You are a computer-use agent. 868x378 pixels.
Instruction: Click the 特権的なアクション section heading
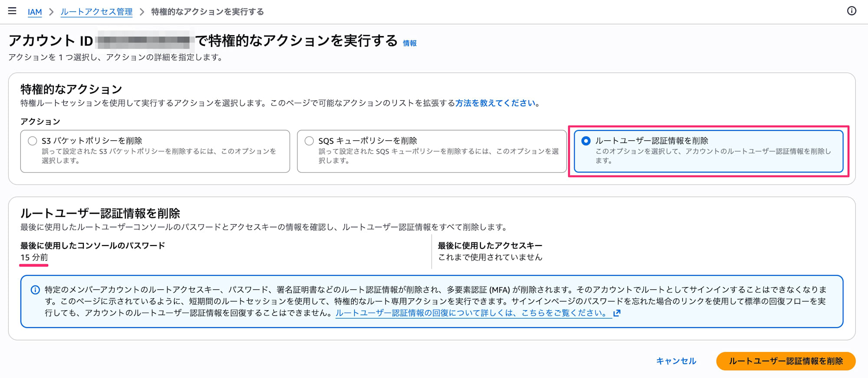coord(71,89)
